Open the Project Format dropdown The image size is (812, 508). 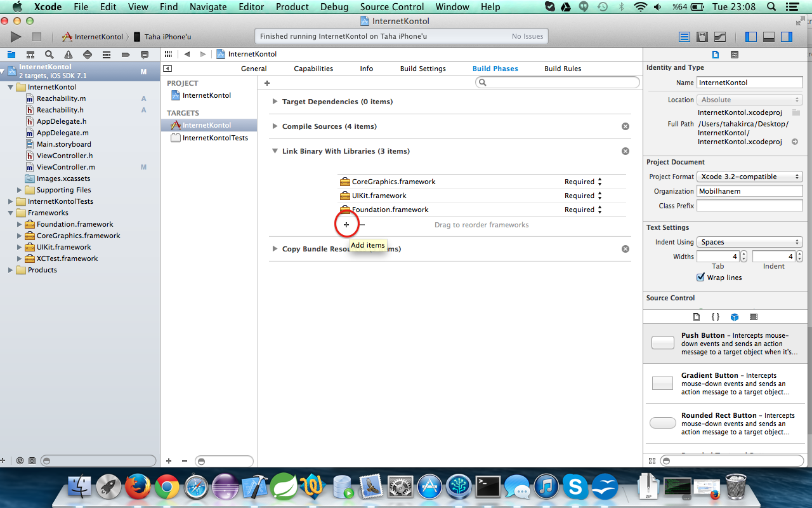pos(749,177)
